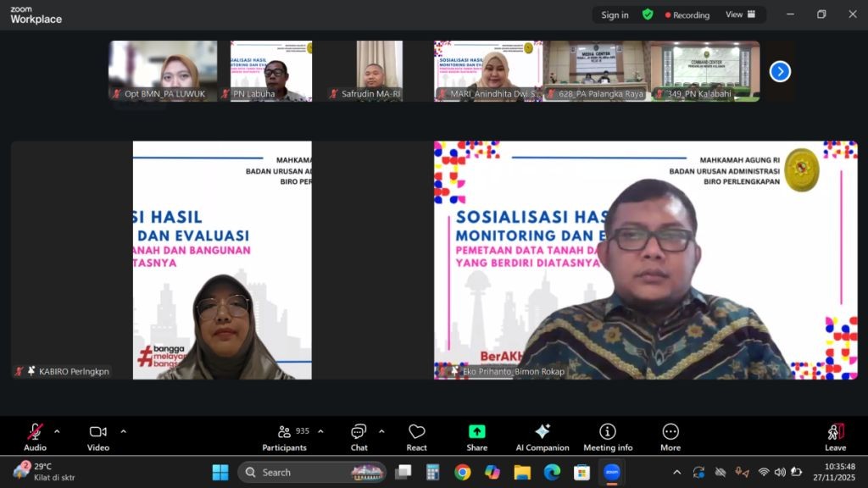Show next participants with blue arrow
Viewport: 868px width, 488px height.
coord(780,72)
